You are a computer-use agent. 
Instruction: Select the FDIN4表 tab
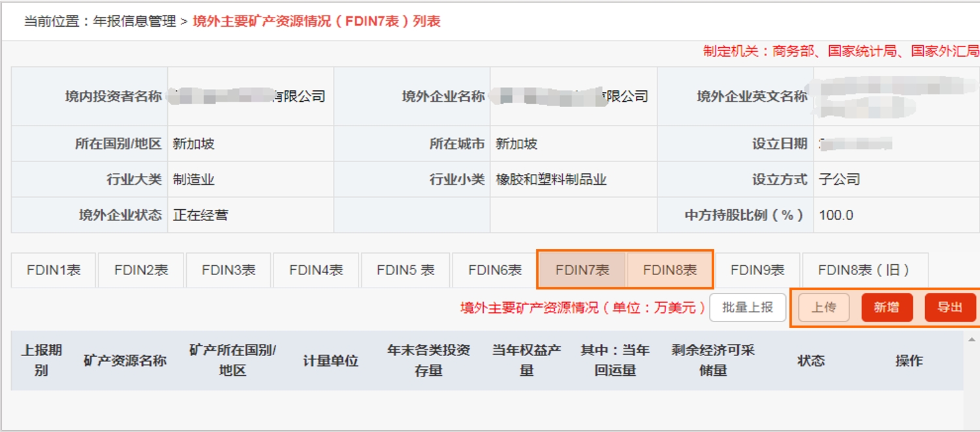point(316,269)
